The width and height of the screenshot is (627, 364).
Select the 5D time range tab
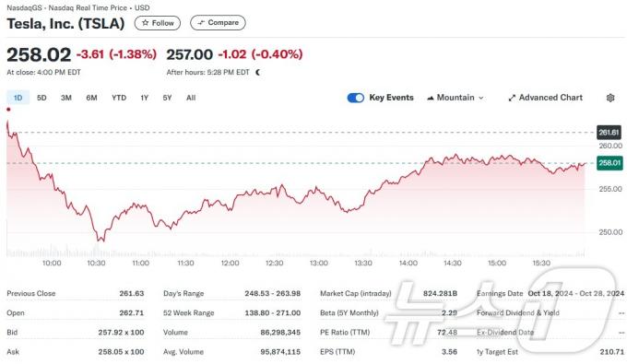[x=41, y=98]
